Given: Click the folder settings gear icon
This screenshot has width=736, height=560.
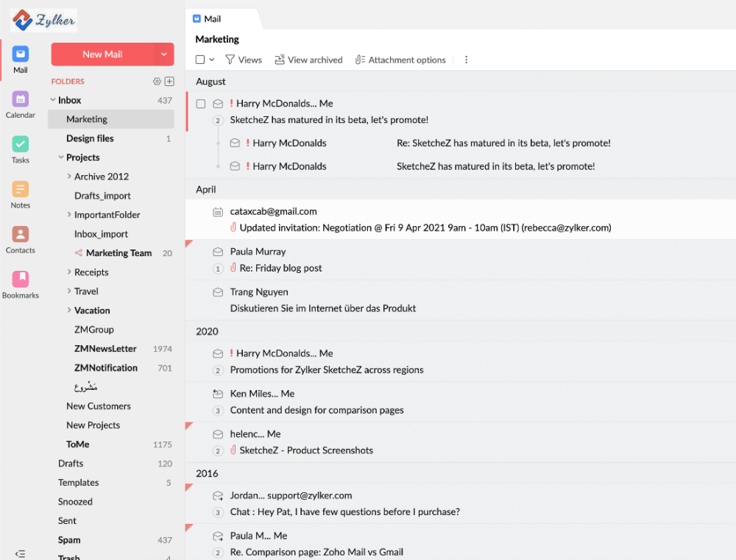Looking at the screenshot, I should click(x=157, y=82).
